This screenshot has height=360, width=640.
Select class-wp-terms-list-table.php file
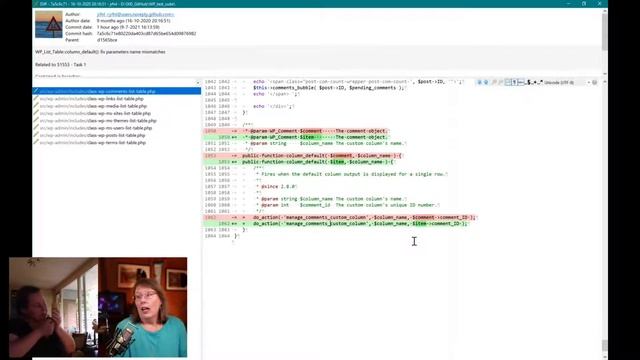coord(93,143)
